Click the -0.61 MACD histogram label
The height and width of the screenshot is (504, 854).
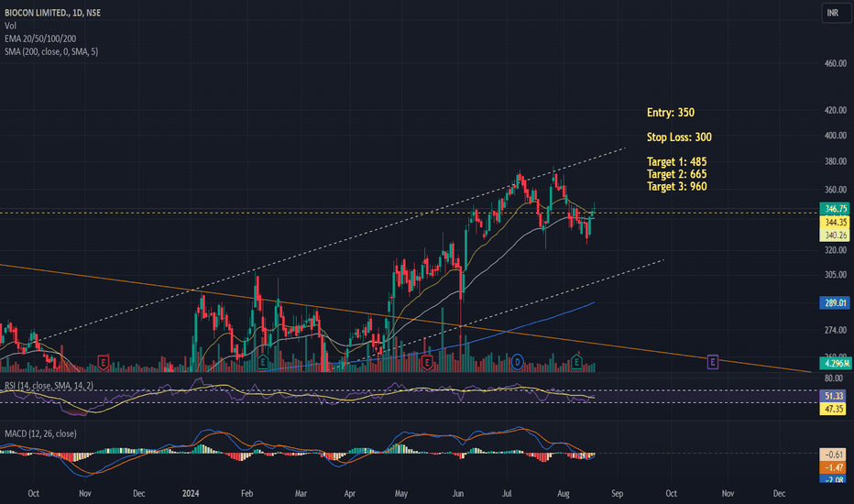[x=833, y=455]
